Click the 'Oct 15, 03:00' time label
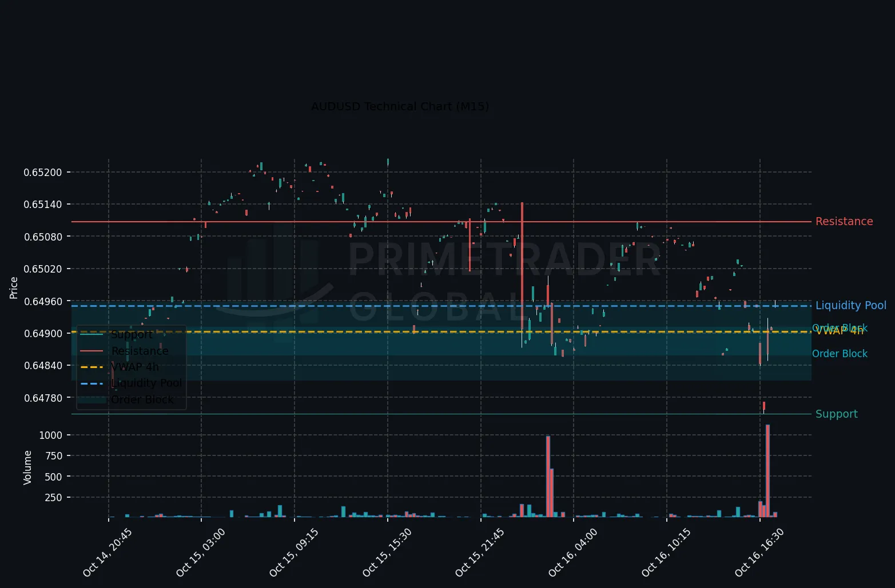This screenshot has height=588, width=895. (x=201, y=553)
